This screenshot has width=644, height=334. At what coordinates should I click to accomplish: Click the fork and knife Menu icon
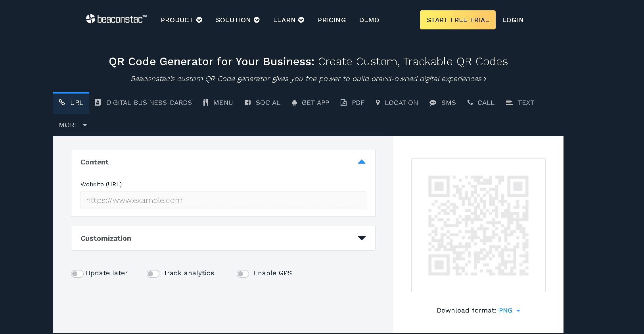click(x=205, y=102)
